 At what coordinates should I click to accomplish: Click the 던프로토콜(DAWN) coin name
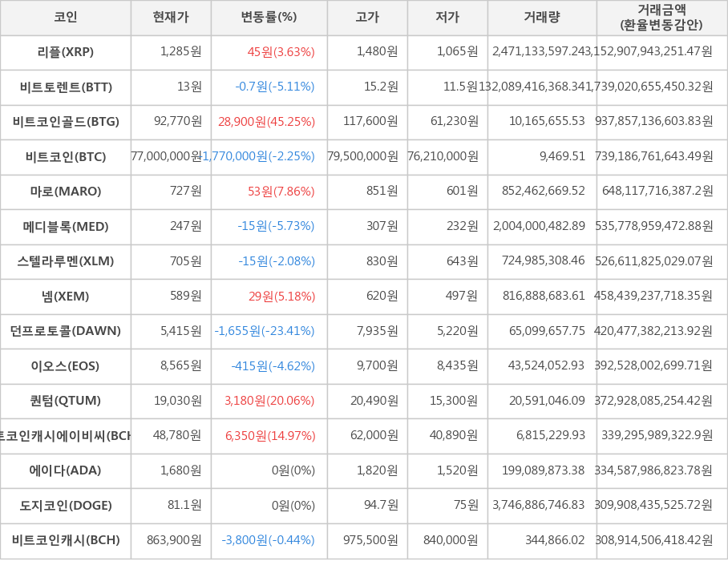point(66,331)
